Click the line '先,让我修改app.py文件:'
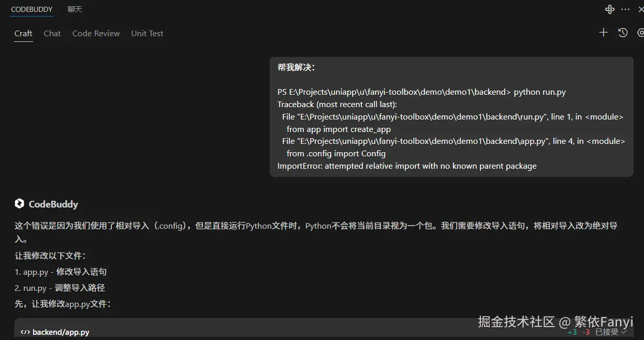Image resolution: width=644 pixels, height=340 pixels. [x=63, y=304]
